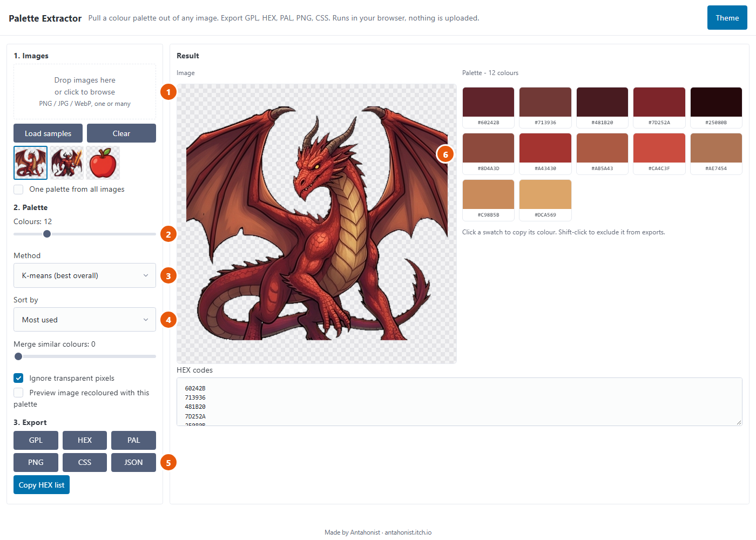The image size is (756, 540).
Task: Copy the #DCA569 colour swatch
Action: tap(545, 200)
